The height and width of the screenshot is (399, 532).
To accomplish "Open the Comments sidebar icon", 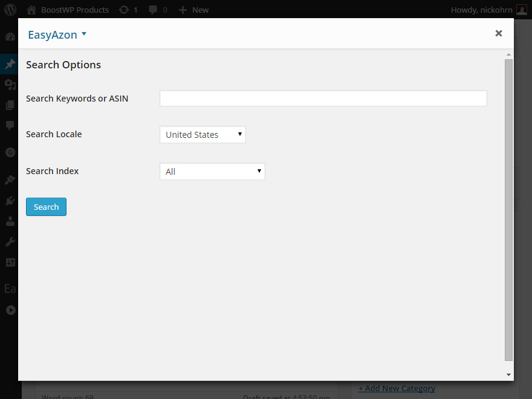I will coord(10,125).
